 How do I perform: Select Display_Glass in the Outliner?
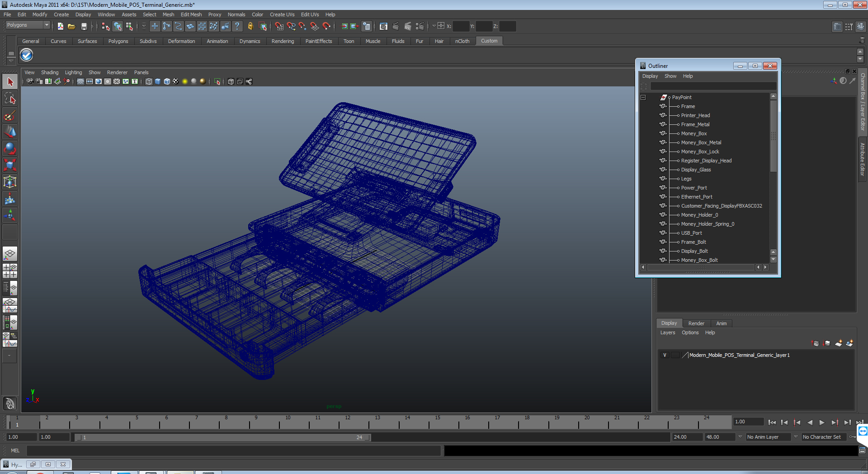tap(696, 170)
